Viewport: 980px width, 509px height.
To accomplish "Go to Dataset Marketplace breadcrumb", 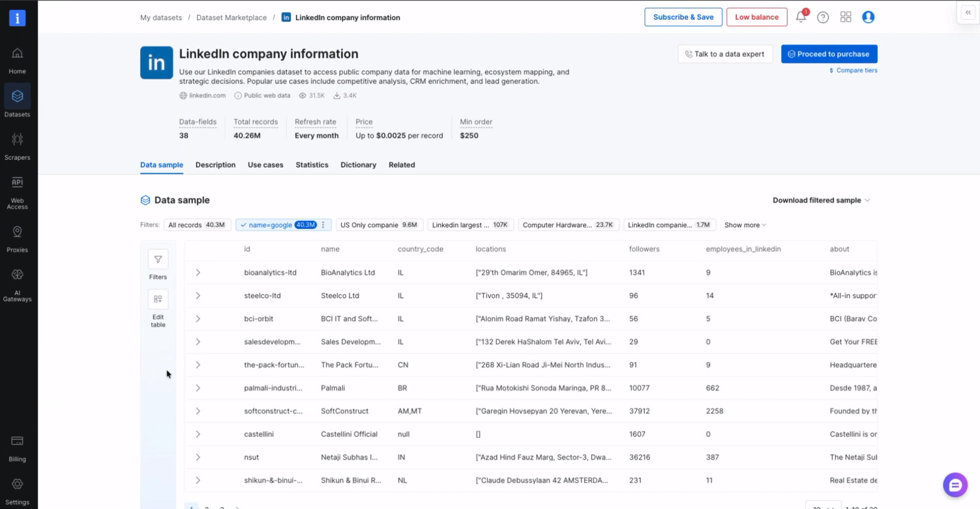I will pos(232,17).
